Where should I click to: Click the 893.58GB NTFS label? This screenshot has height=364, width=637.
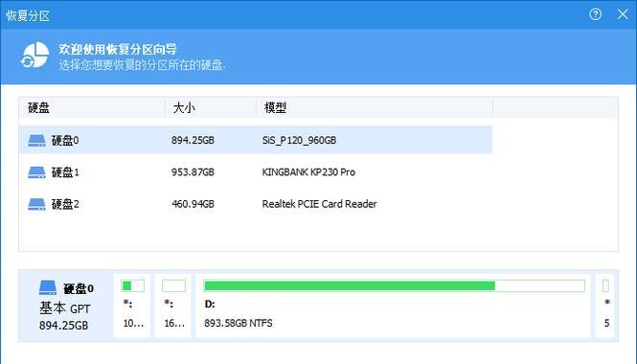point(239,324)
